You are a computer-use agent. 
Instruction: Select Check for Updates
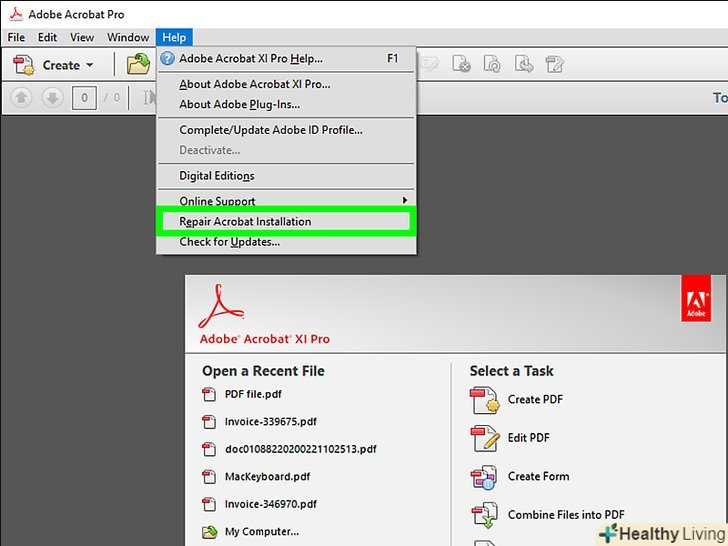click(286, 242)
